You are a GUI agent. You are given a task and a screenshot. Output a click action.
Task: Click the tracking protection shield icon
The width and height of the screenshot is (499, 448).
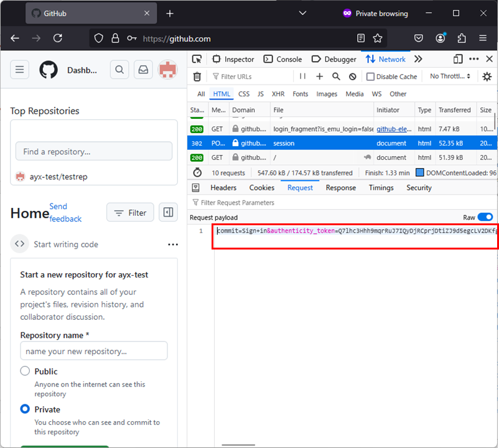(99, 39)
